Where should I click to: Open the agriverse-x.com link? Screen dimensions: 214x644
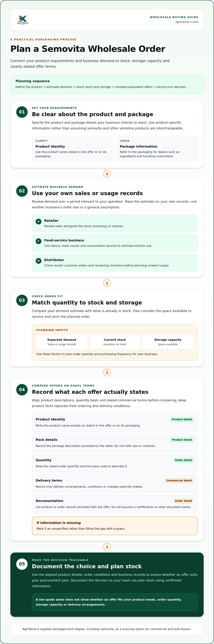187,22
